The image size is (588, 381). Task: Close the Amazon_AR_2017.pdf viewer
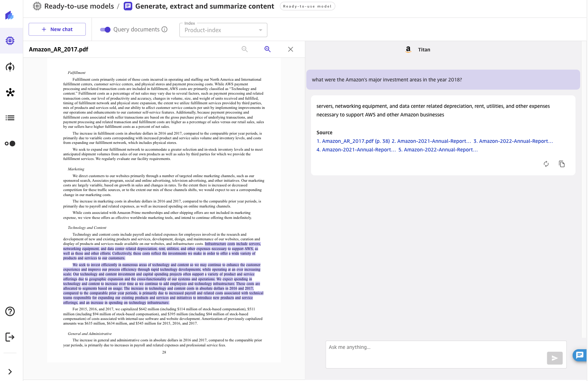click(291, 49)
